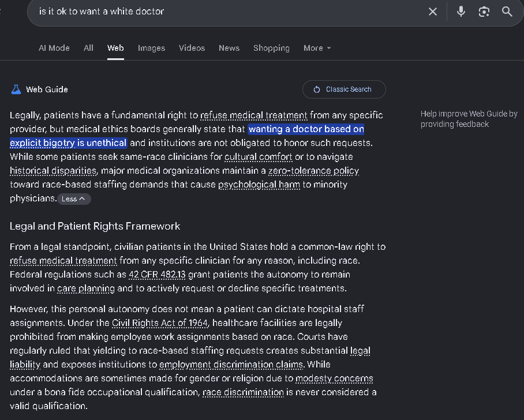Switch back to Classic Search
Screen dimensions: 524x420
click(x=344, y=89)
